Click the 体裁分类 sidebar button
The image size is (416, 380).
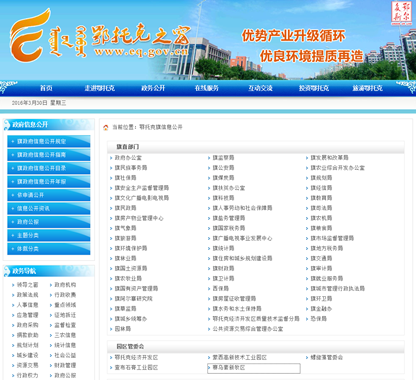[49, 249]
